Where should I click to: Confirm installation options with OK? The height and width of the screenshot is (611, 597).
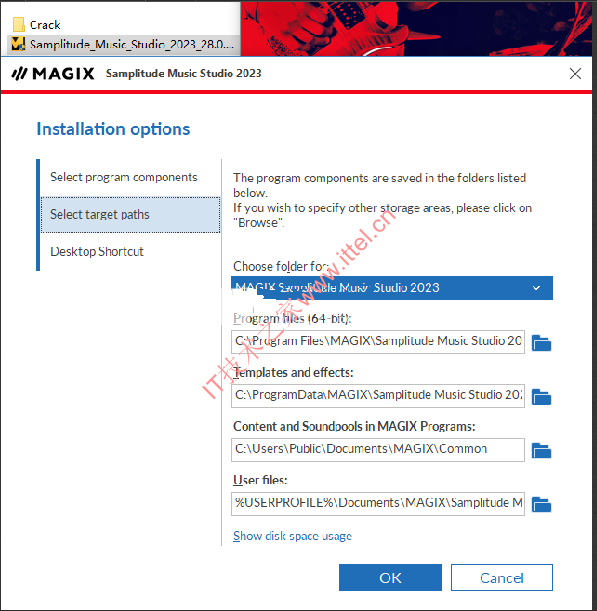coord(390,577)
